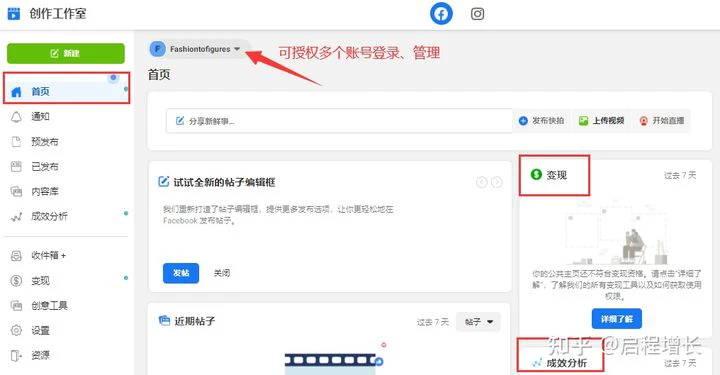720x375 pixels.
Task: Open the 帖子 filter dropdown
Action: coord(478,322)
